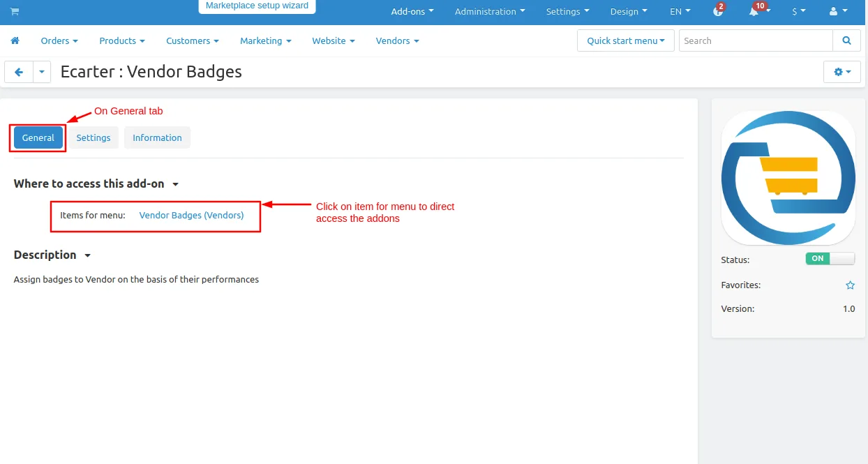This screenshot has height=464, width=868.
Task: Switch to the Settings tab
Action: point(93,137)
